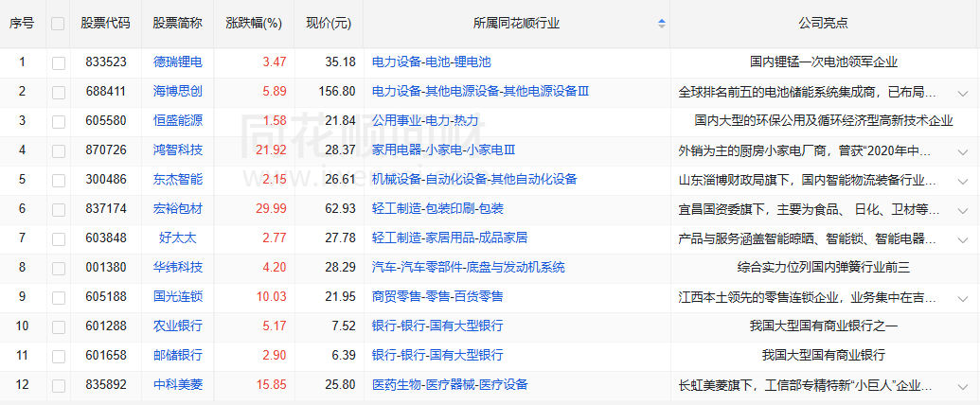Image resolution: width=980 pixels, height=405 pixels.
Task: Open the 华纬科技 stock link
Action: [x=178, y=268]
